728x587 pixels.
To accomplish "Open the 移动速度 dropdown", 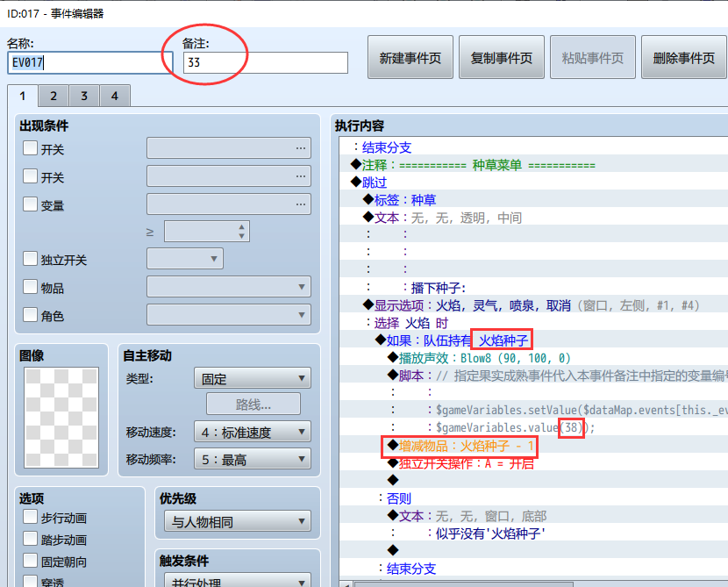I will click(x=253, y=432).
